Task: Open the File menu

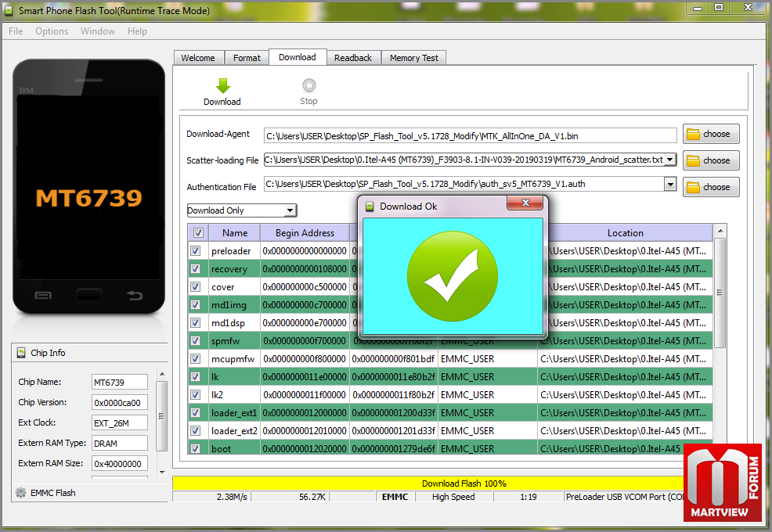Action: click(16, 31)
